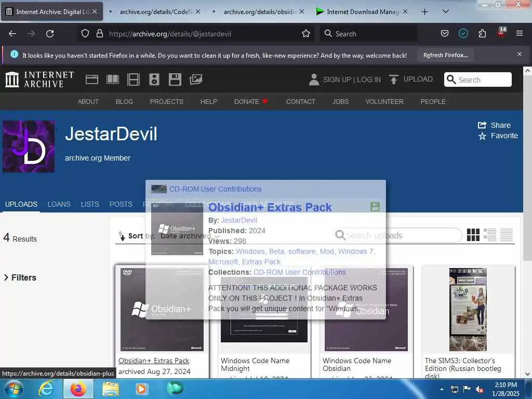Open Windows Explorer folder on taskbar

coord(111,389)
